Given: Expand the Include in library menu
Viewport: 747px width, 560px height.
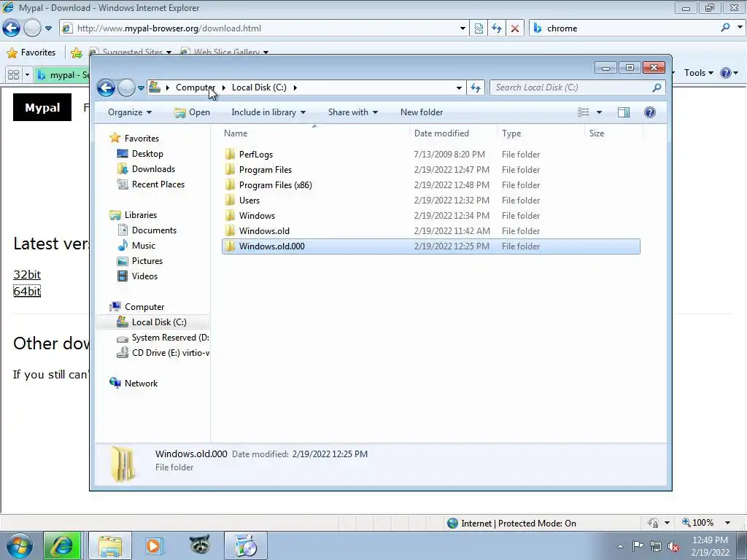Looking at the screenshot, I should point(268,112).
